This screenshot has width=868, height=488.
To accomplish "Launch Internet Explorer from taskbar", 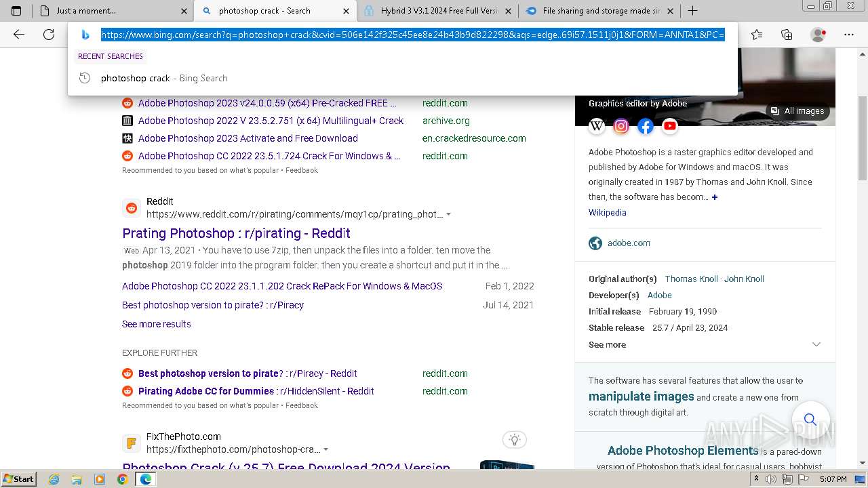I will pos(54,479).
